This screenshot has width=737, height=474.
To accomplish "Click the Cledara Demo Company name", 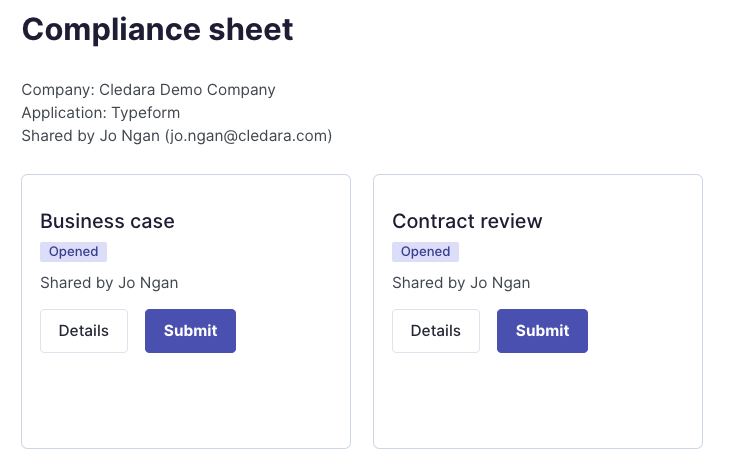I will (187, 89).
